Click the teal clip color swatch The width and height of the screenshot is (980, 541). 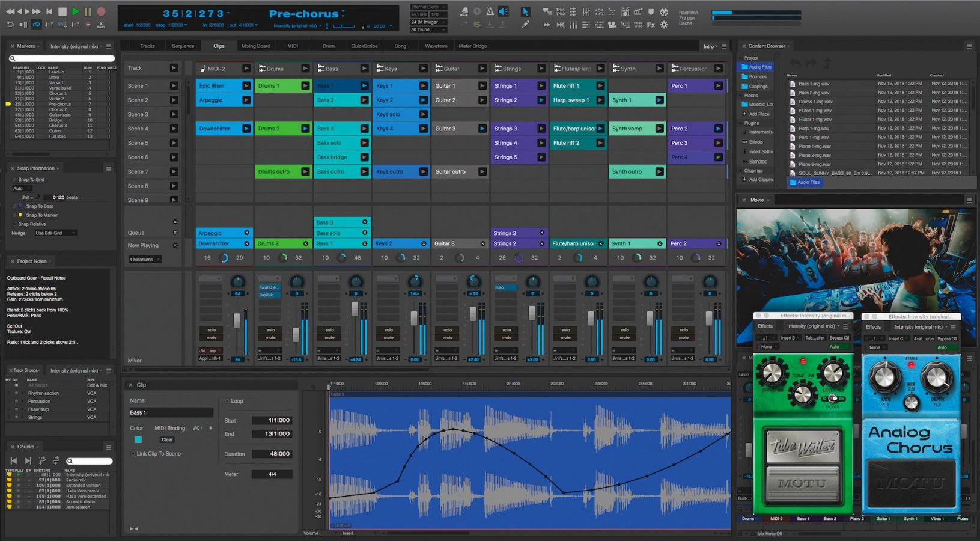point(138,440)
